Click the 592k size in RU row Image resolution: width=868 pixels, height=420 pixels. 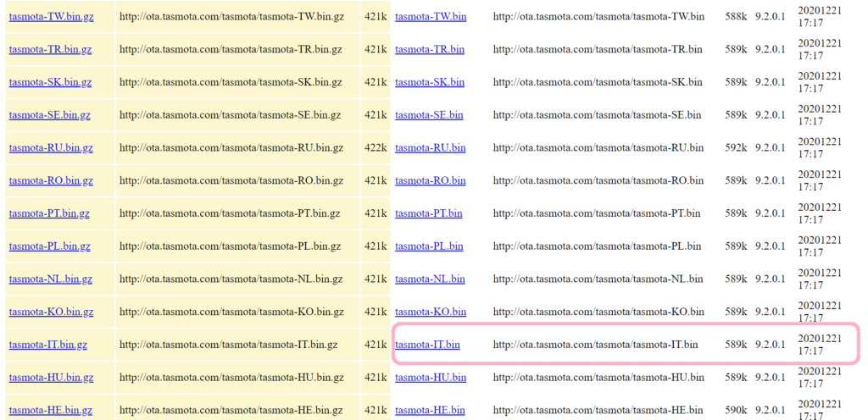click(x=737, y=148)
